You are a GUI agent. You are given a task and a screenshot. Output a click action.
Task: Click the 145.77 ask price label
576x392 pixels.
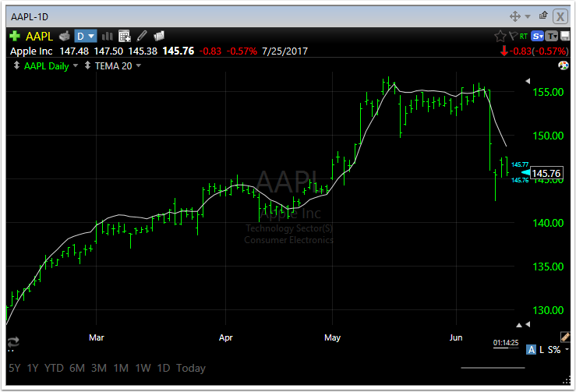(x=520, y=164)
